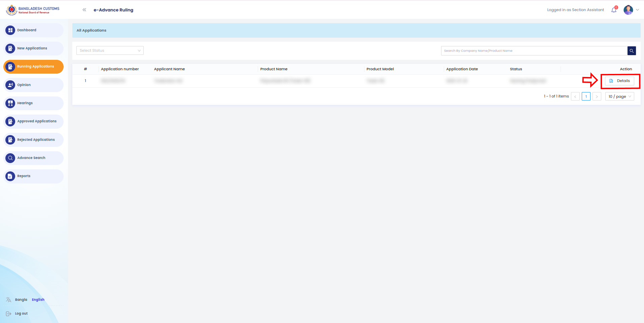Open Details for application row 1
644x323 pixels.
click(619, 81)
